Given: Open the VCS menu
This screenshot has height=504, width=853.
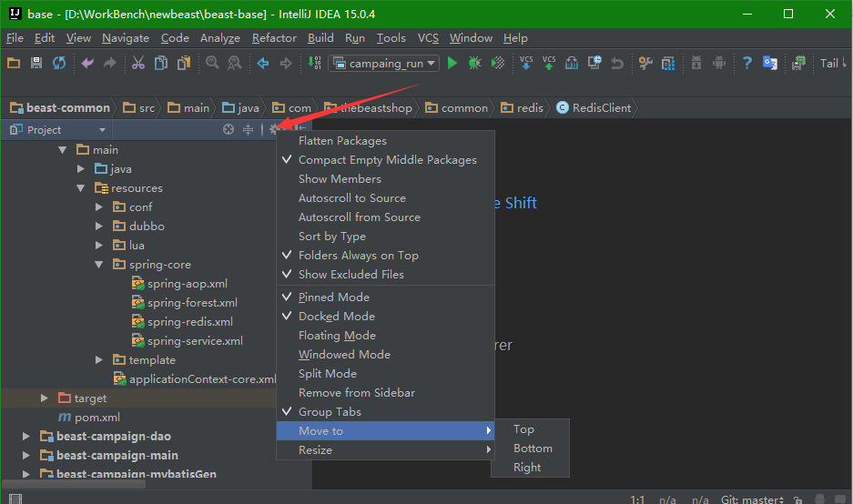Looking at the screenshot, I should (x=428, y=38).
